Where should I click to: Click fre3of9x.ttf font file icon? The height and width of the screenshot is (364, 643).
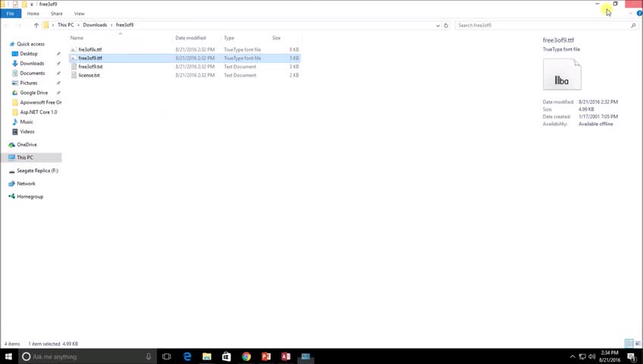pos(74,49)
